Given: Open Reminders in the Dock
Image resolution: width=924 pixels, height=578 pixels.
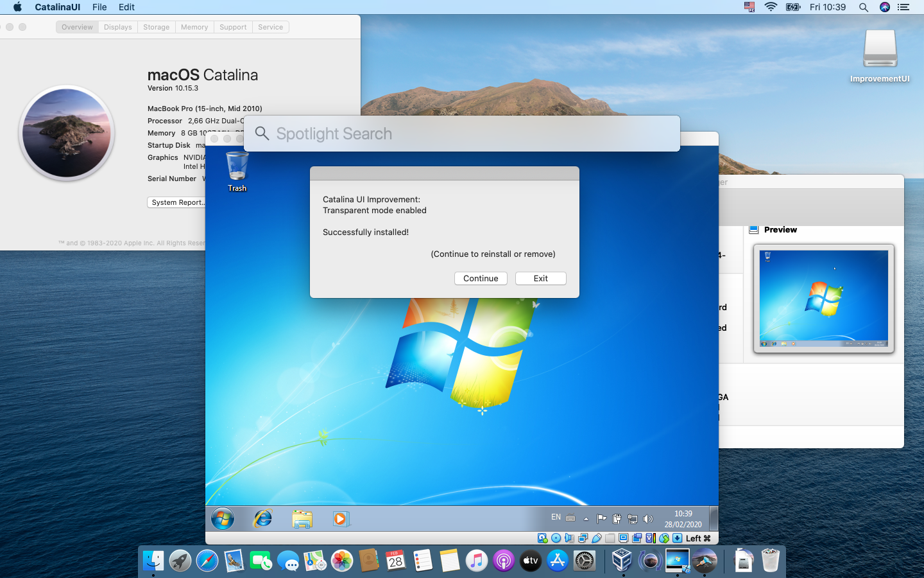Looking at the screenshot, I should click(423, 561).
